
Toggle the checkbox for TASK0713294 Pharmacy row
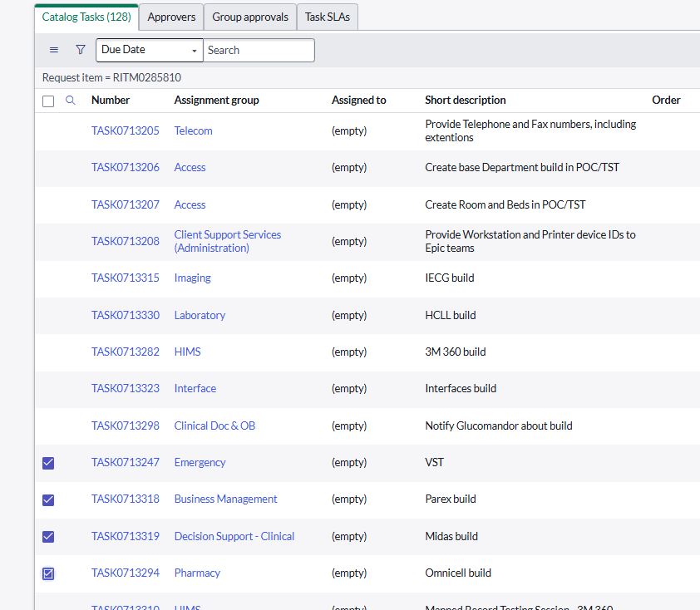coord(48,573)
